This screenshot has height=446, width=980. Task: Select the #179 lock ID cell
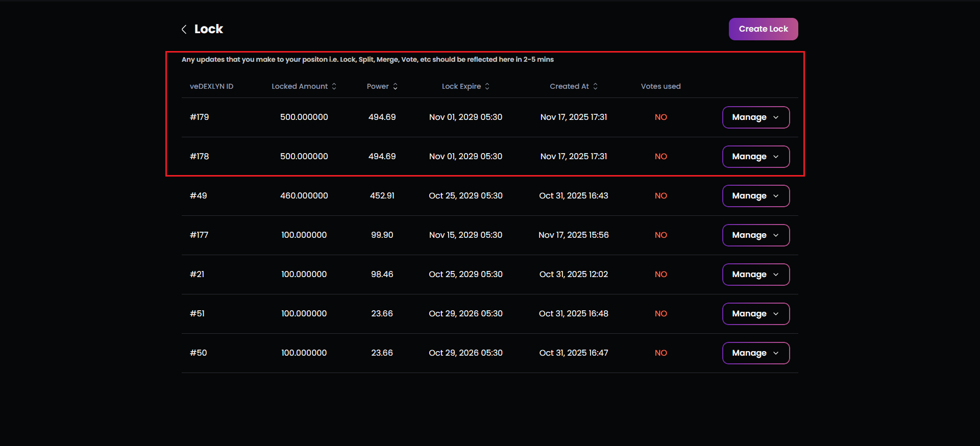point(199,117)
